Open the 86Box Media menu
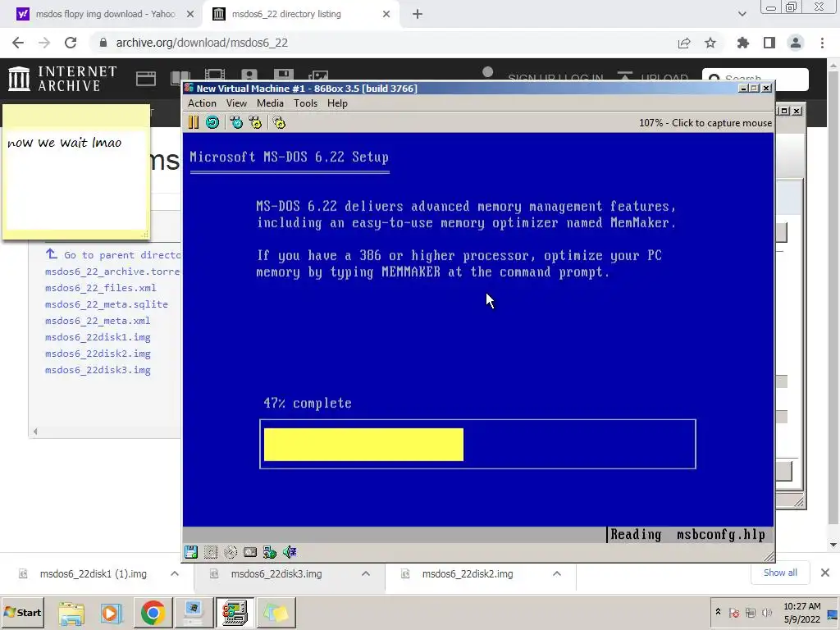This screenshot has height=630, width=840. coord(270,103)
